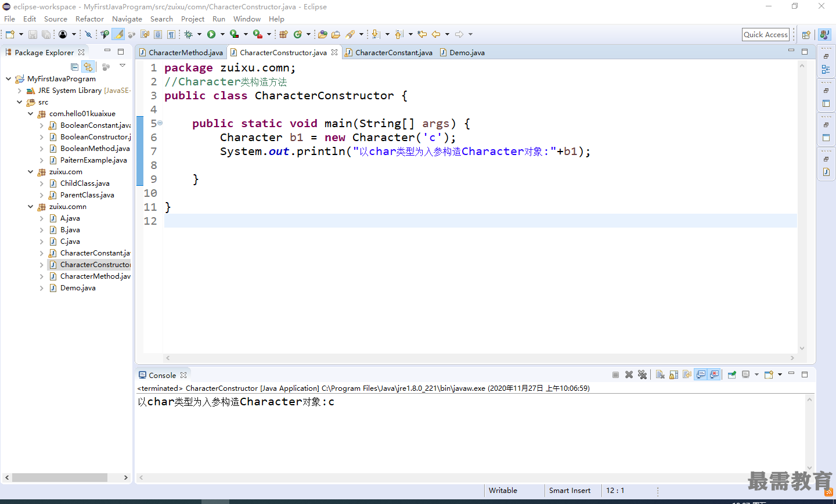Click Remove All Terminated Launches icon

click(642, 375)
